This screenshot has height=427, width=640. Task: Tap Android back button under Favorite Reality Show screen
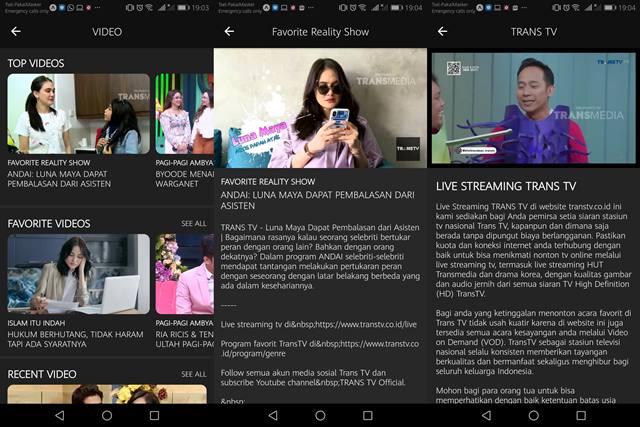[x=273, y=416]
